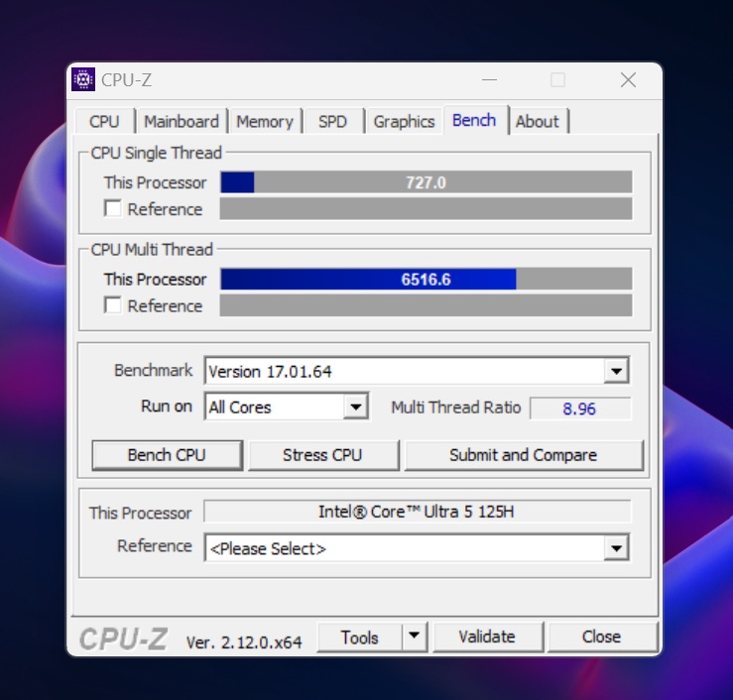This screenshot has width=733, height=700.
Task: Select the Bench tab
Action: coord(474,120)
